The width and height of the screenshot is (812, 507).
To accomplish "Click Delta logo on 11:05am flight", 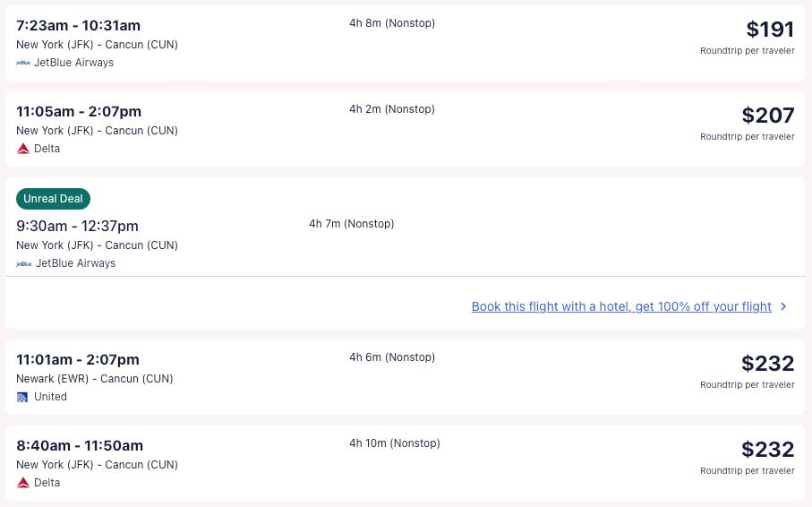I will coord(23,149).
